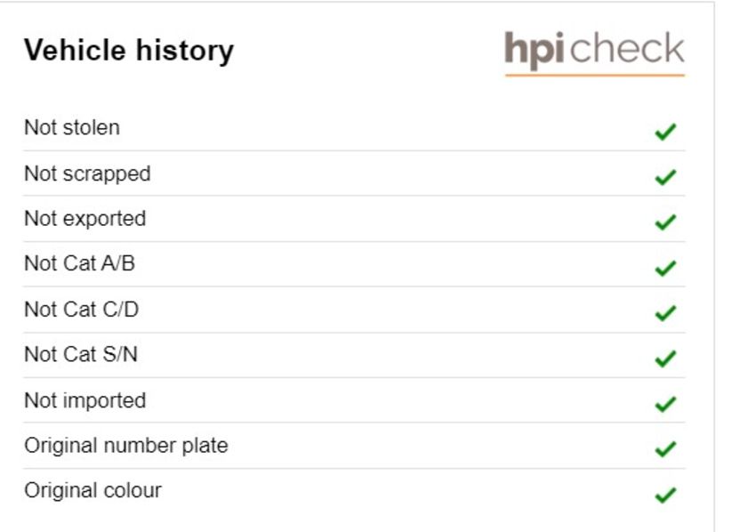Click the Not Cat S/N text
This screenshot has height=532, width=756.
tap(81, 354)
